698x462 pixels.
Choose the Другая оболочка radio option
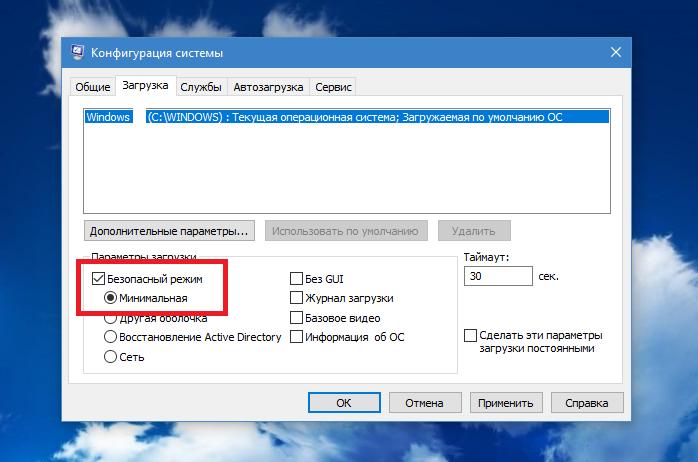[x=110, y=318]
